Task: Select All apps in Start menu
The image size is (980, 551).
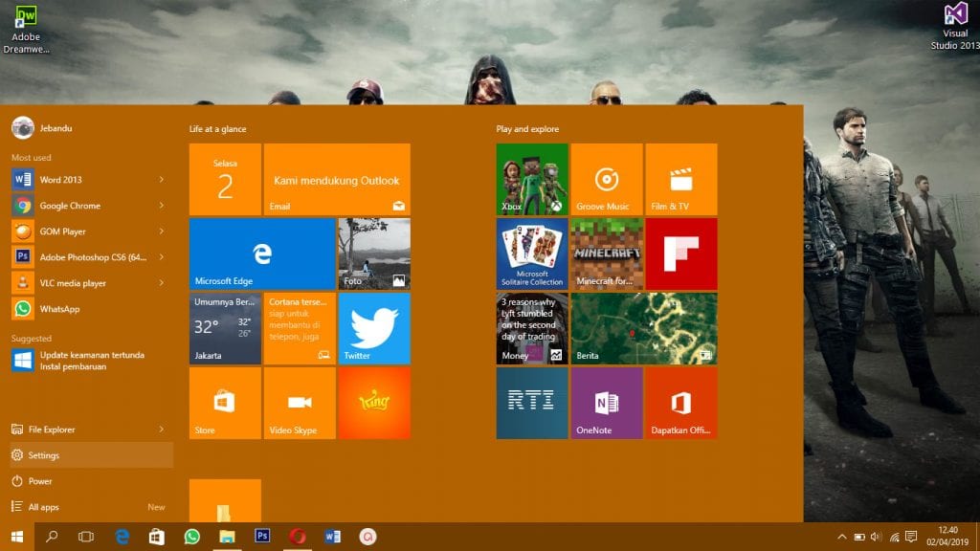Action: [44, 507]
